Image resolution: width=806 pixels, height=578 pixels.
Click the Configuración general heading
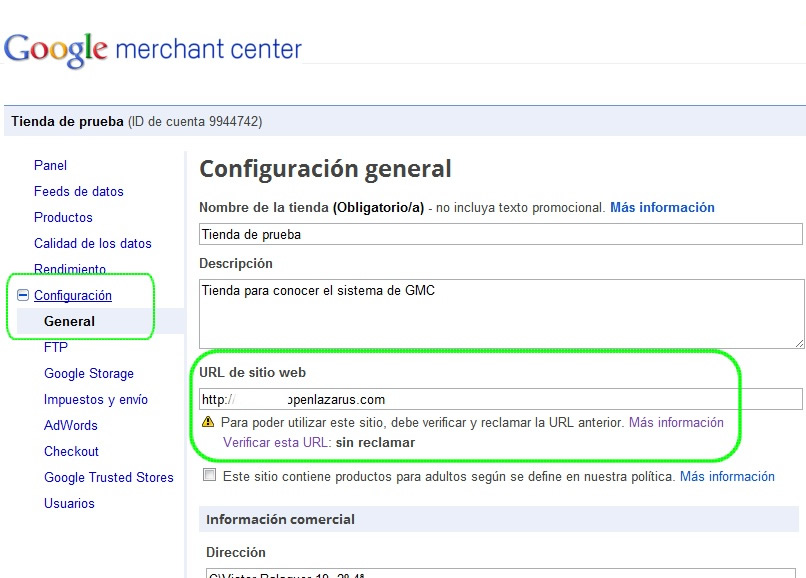(x=325, y=169)
